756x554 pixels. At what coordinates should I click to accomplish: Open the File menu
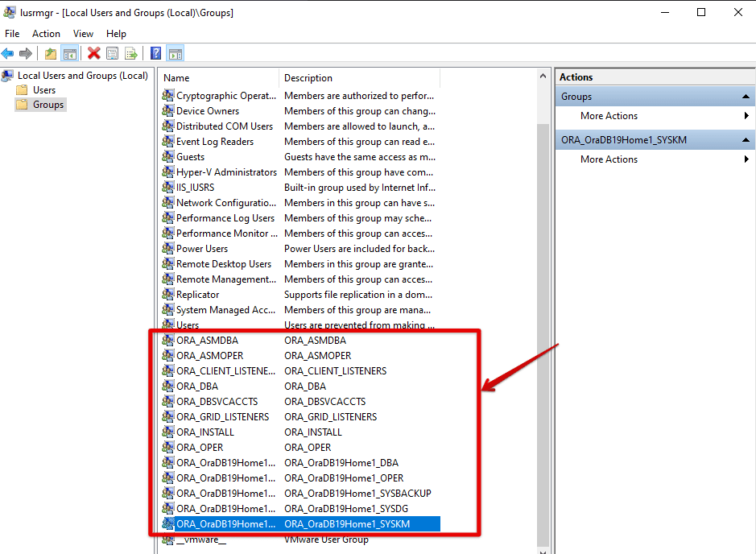point(12,34)
